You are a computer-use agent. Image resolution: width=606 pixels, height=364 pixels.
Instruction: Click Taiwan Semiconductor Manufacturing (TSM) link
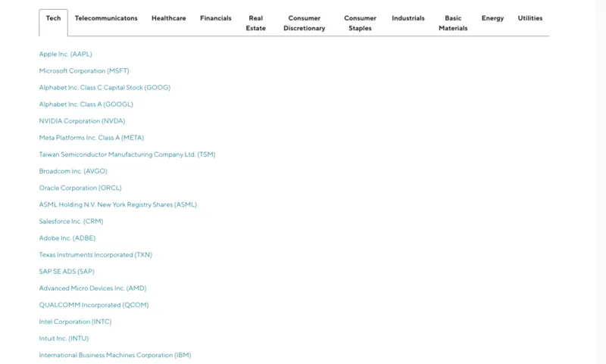(127, 154)
